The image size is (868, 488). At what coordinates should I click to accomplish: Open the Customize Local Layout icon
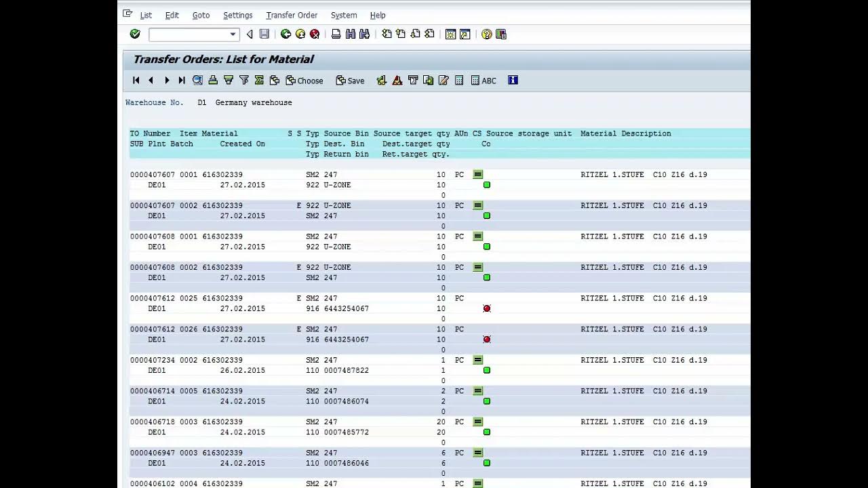(501, 34)
